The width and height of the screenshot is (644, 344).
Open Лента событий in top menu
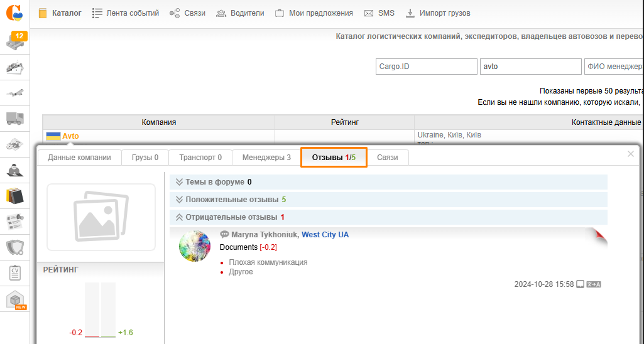pos(125,13)
